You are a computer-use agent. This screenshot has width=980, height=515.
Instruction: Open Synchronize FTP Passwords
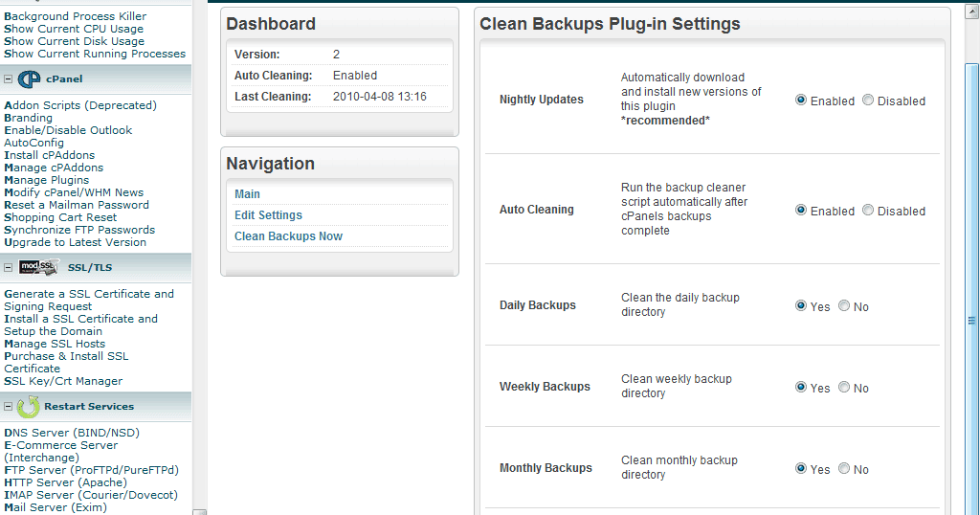coord(79,231)
